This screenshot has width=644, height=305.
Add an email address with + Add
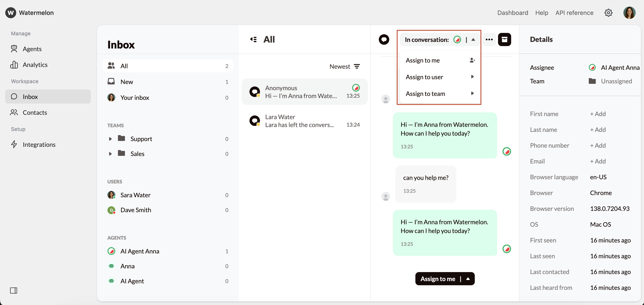point(598,161)
